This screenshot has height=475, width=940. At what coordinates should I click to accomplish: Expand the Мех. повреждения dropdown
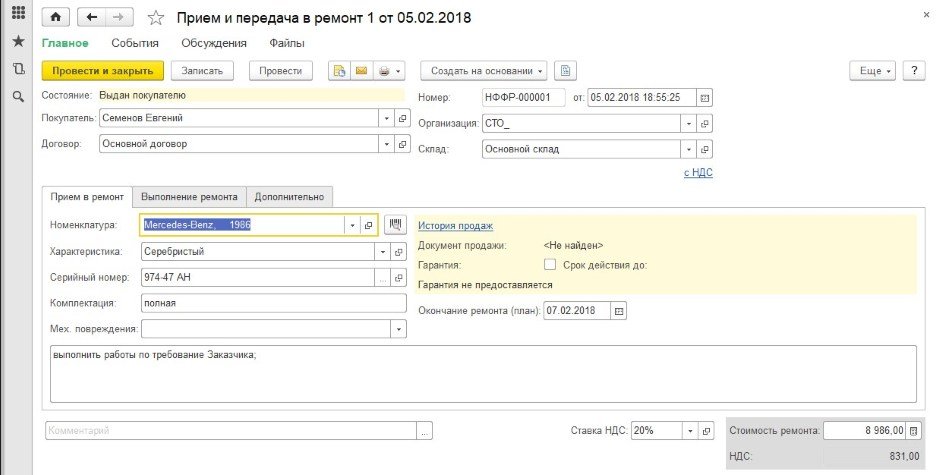(x=399, y=329)
